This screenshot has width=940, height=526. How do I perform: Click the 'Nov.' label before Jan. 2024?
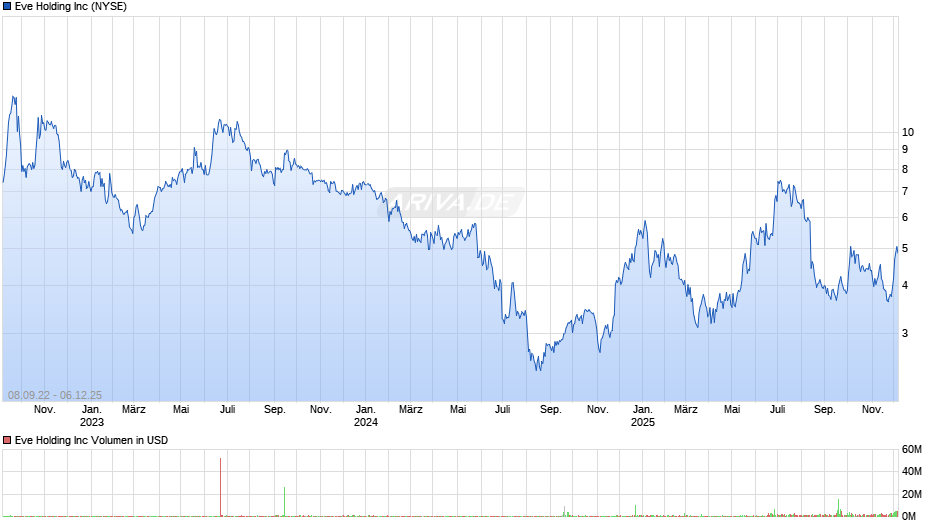321,410
